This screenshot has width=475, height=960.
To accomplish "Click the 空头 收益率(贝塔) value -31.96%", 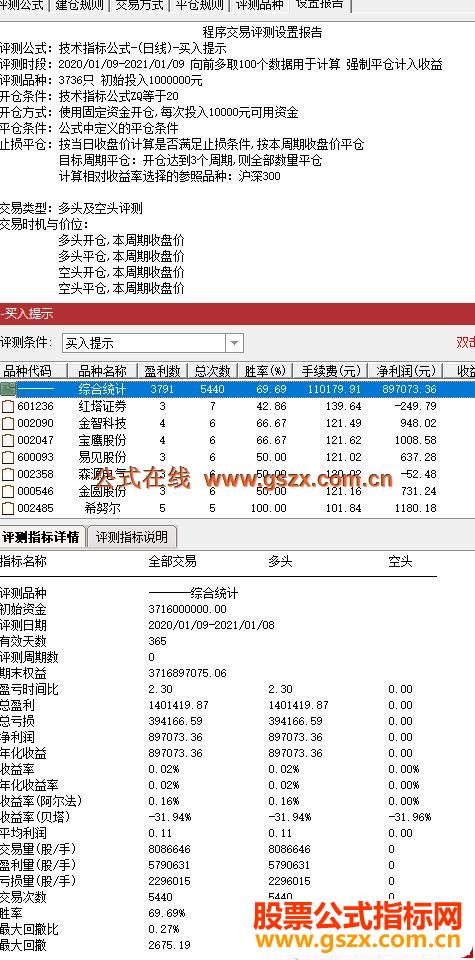I will [410, 817].
